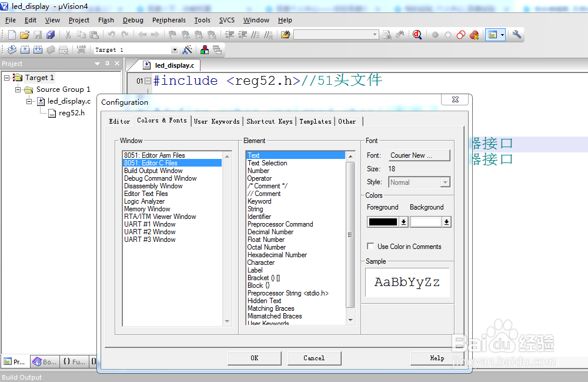The height and width of the screenshot is (382, 588).
Task: Switch to the Functions tab at bottom
Action: pyautogui.click(x=74, y=362)
